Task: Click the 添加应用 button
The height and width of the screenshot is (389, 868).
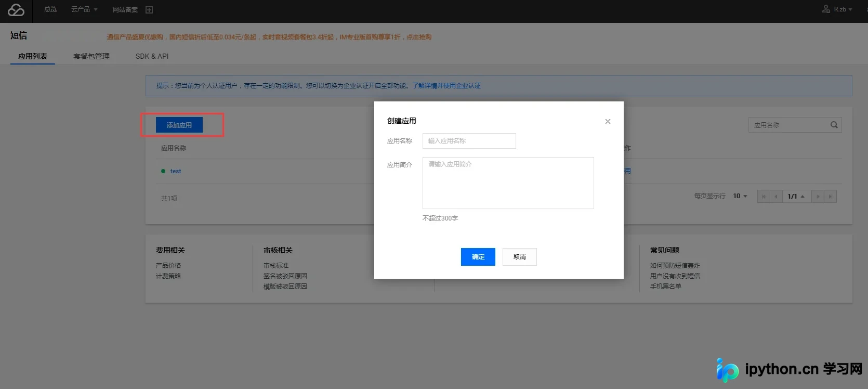Action: 179,125
